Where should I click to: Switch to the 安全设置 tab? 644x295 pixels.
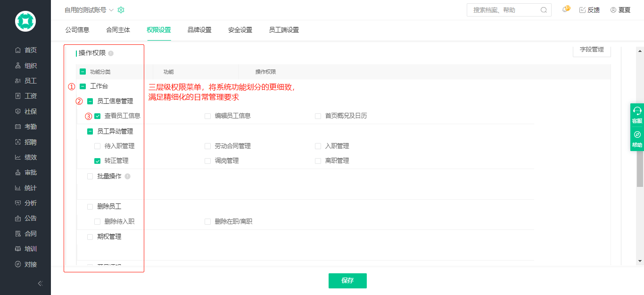tap(240, 30)
